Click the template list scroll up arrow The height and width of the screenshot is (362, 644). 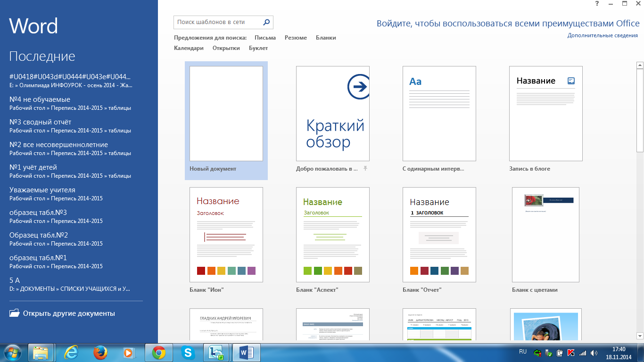click(x=640, y=65)
